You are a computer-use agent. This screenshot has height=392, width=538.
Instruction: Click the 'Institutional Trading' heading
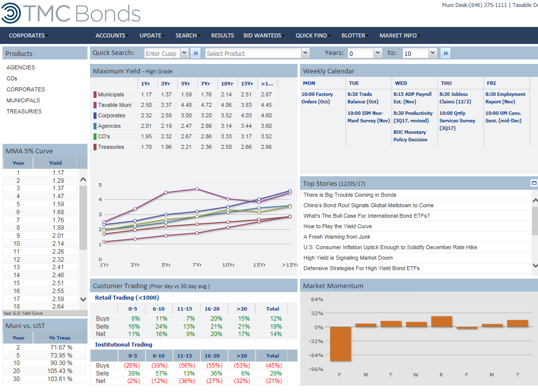(x=123, y=345)
